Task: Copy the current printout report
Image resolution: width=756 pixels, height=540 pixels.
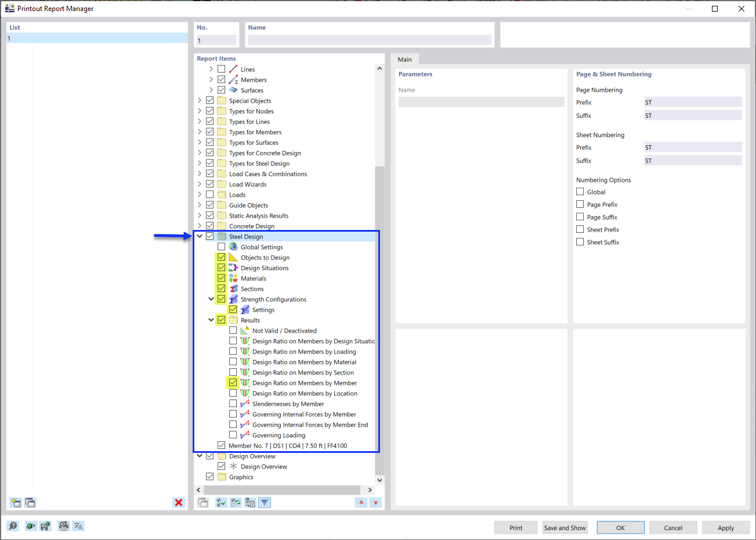Action: click(x=30, y=502)
